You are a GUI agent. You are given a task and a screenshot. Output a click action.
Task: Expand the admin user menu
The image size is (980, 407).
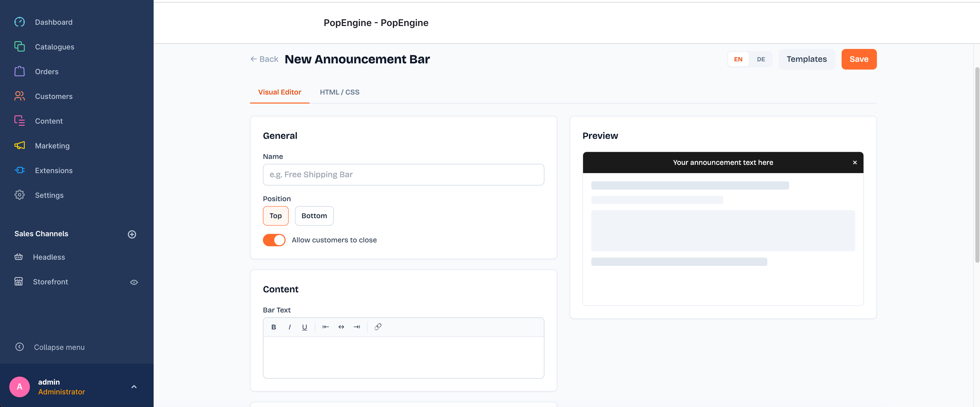(134, 386)
